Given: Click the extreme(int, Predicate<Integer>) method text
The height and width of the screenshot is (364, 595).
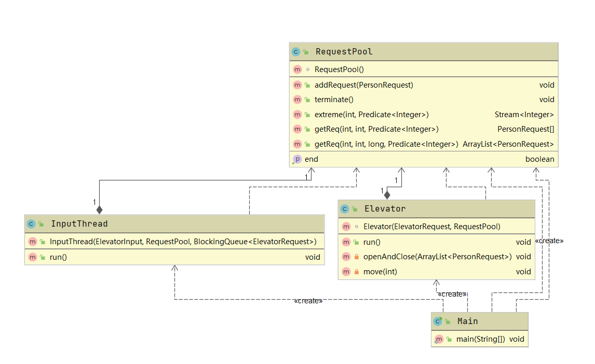Looking at the screenshot, I should [x=372, y=115].
